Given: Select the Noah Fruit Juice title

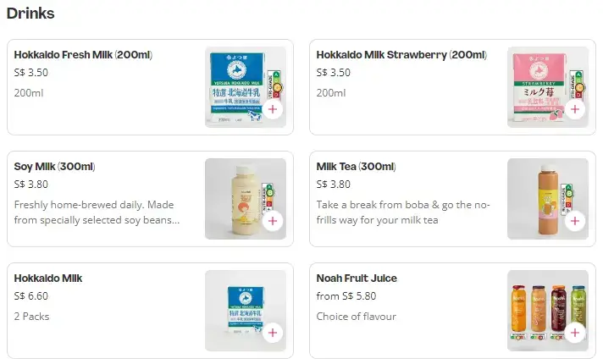Looking at the screenshot, I should point(357,279).
